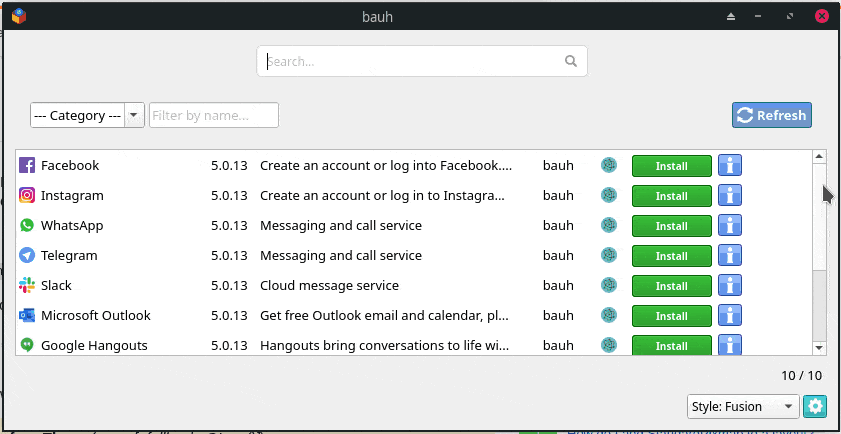Click the WhatsApp app icon
841x434 pixels.
pyautogui.click(x=27, y=225)
